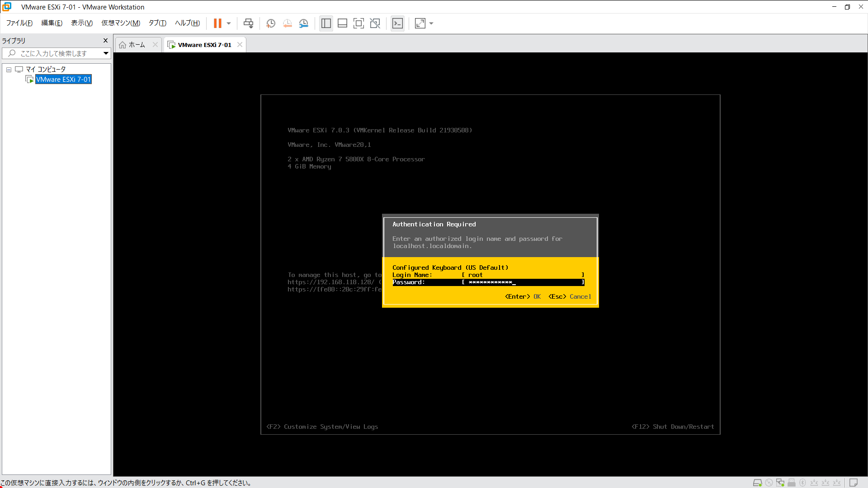Toggle the library sidebar view button

326,23
